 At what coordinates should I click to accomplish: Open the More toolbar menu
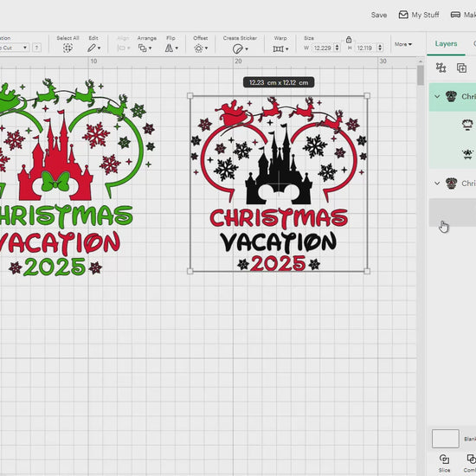tap(403, 44)
